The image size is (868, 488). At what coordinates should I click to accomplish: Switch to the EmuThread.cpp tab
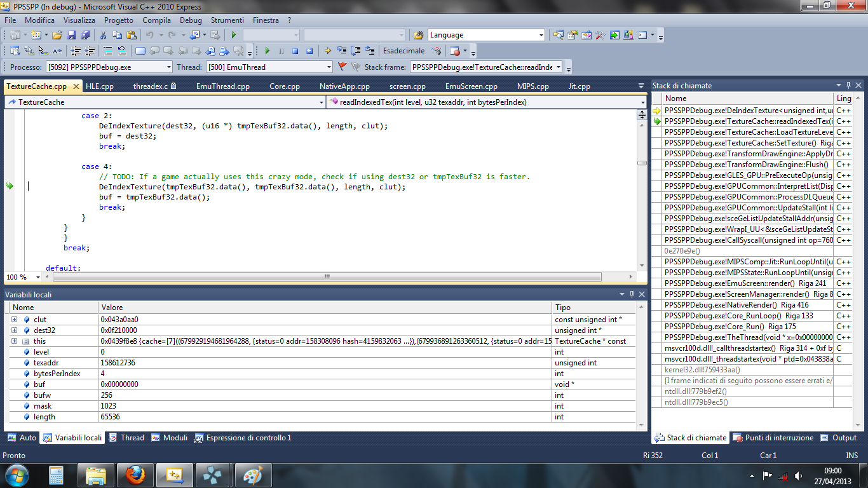click(223, 86)
